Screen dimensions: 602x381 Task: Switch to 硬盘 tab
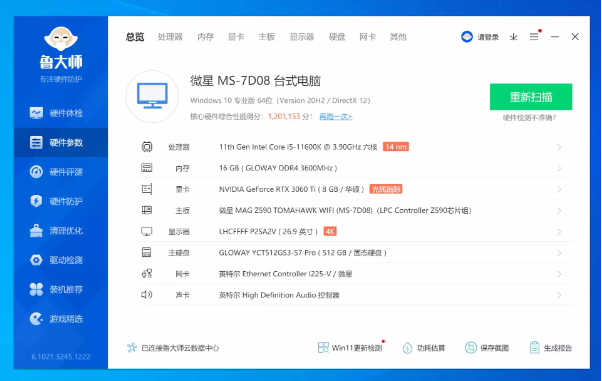337,37
